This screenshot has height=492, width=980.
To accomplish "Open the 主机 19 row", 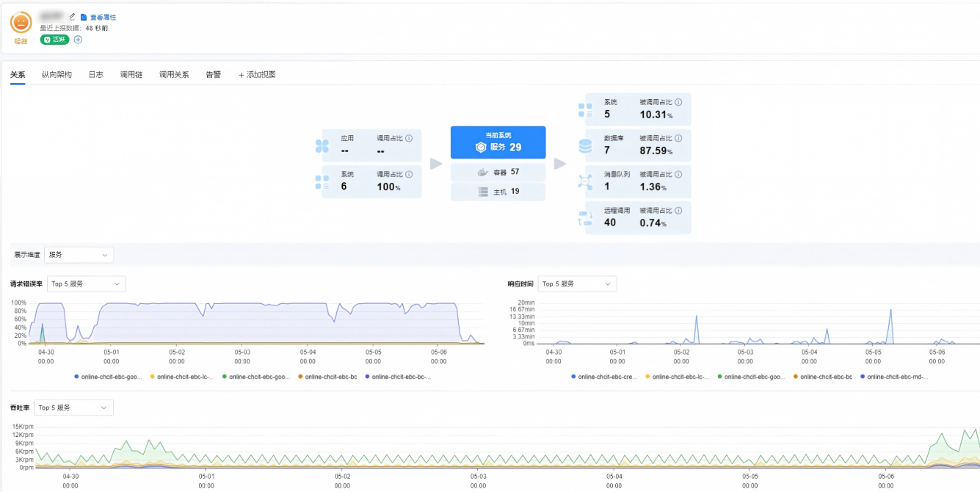I will pos(498,192).
